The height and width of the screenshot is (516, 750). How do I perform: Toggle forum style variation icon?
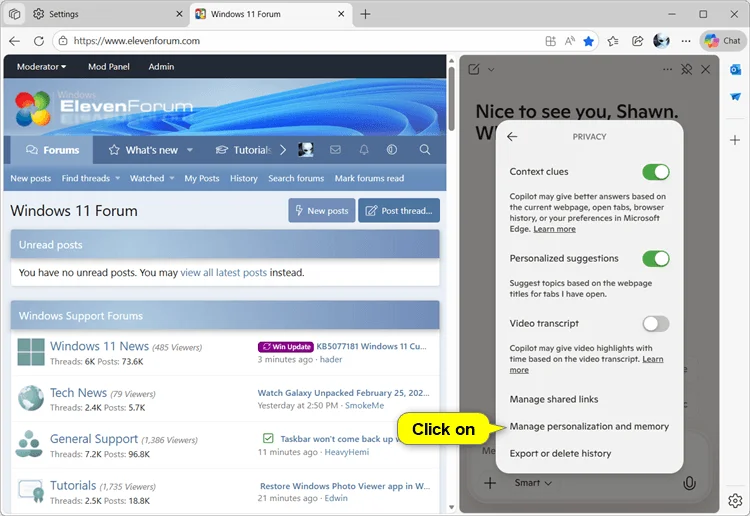click(x=392, y=150)
